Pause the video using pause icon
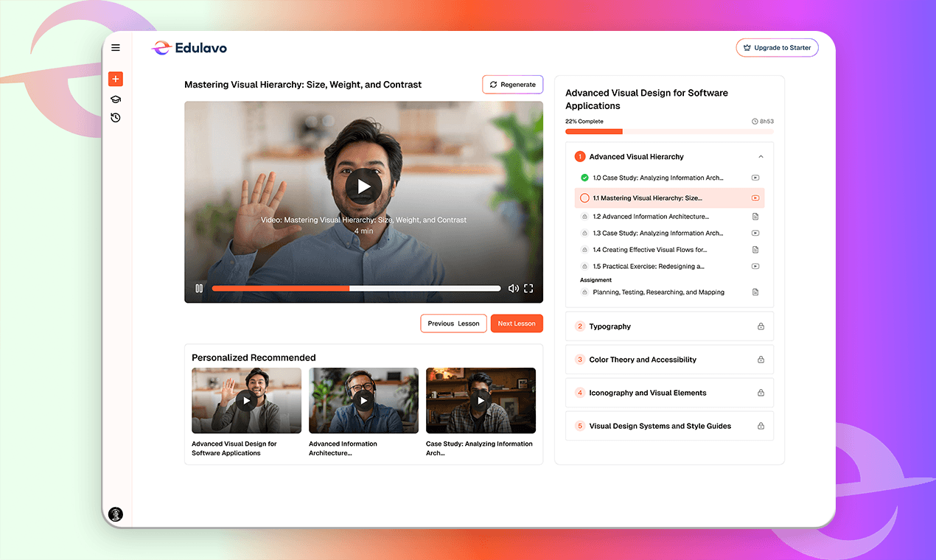 click(199, 289)
